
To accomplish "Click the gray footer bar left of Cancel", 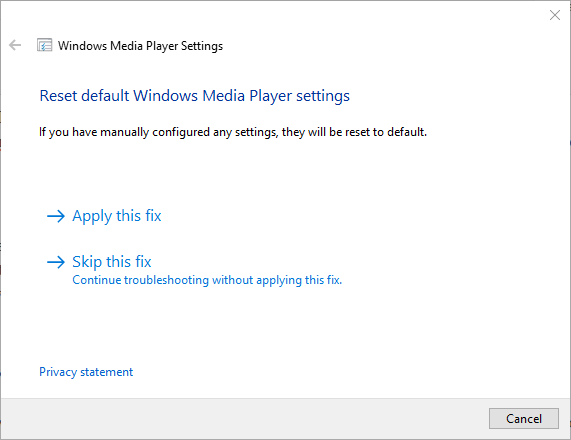I will pyautogui.click(x=244, y=419).
